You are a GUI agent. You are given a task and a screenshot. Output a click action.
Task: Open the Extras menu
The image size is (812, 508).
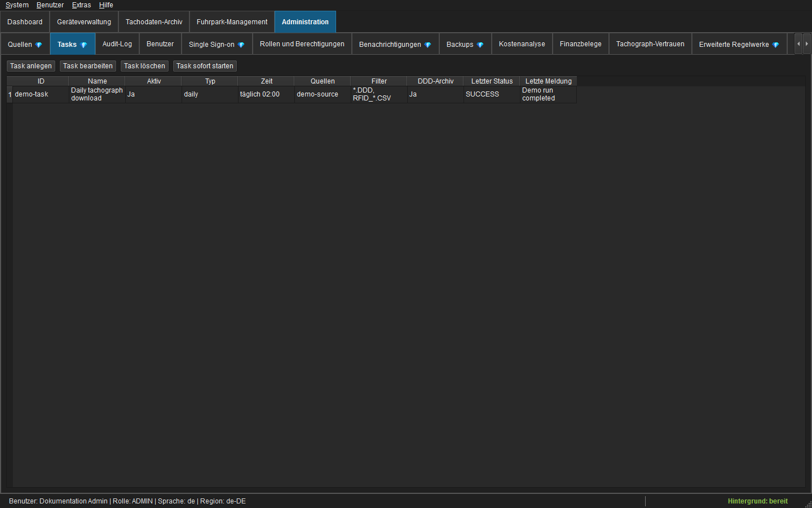point(81,5)
